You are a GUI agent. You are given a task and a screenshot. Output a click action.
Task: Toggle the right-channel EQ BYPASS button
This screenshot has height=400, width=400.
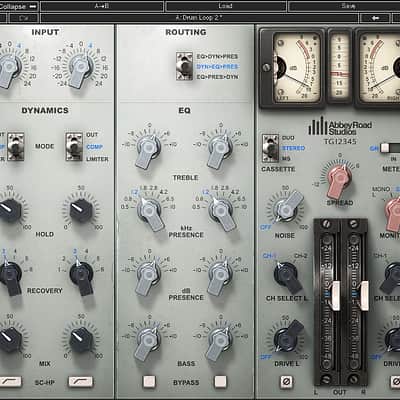coord(220,382)
